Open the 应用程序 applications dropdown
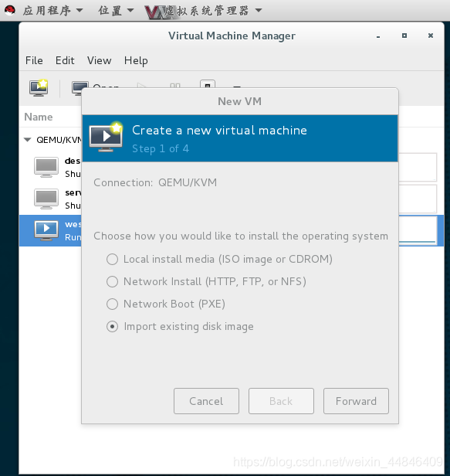Viewport: 450px width, 476px height. [52, 10]
